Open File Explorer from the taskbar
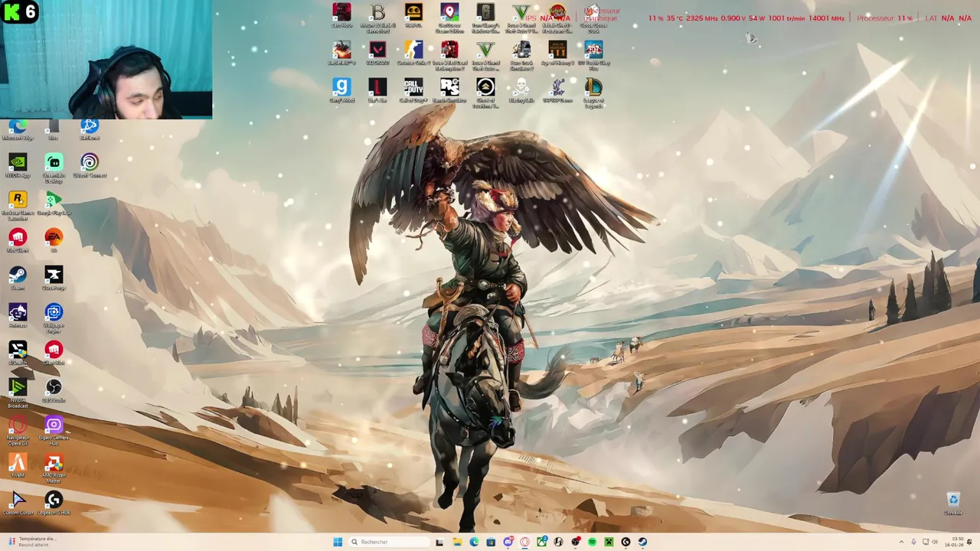980x551 pixels. [457, 542]
